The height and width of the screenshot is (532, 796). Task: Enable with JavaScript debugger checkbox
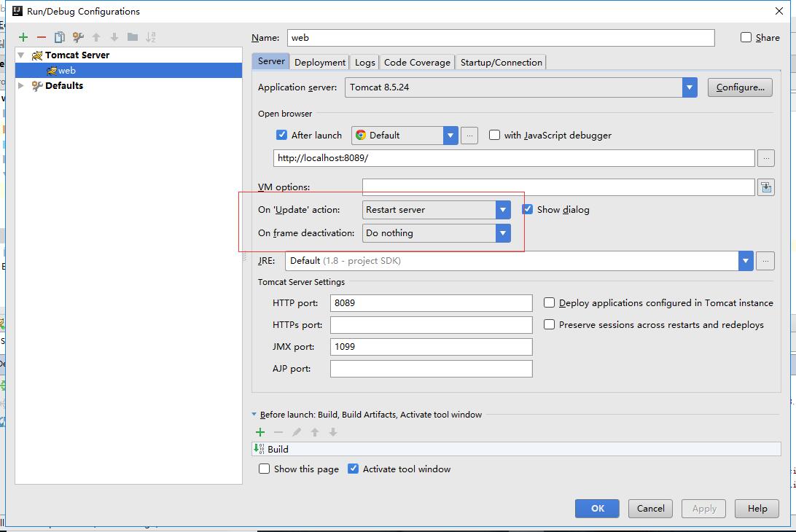[x=494, y=135]
